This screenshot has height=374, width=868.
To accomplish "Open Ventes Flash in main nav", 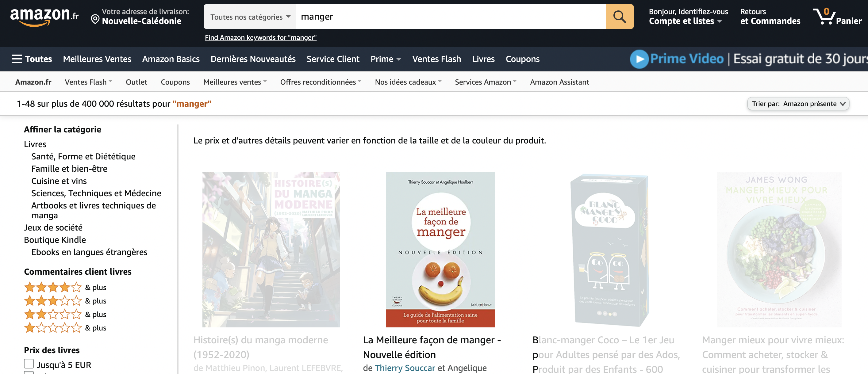I will [x=436, y=59].
